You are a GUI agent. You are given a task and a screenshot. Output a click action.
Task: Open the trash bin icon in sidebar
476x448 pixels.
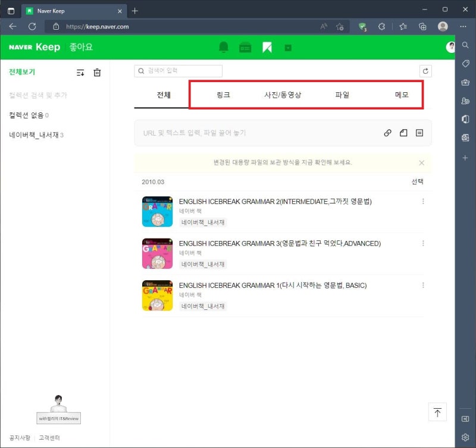coord(97,73)
